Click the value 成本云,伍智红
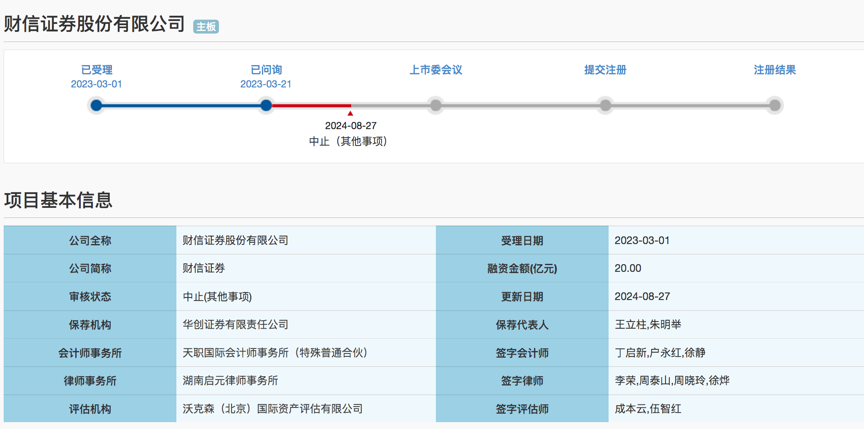The image size is (864, 429). (x=648, y=409)
